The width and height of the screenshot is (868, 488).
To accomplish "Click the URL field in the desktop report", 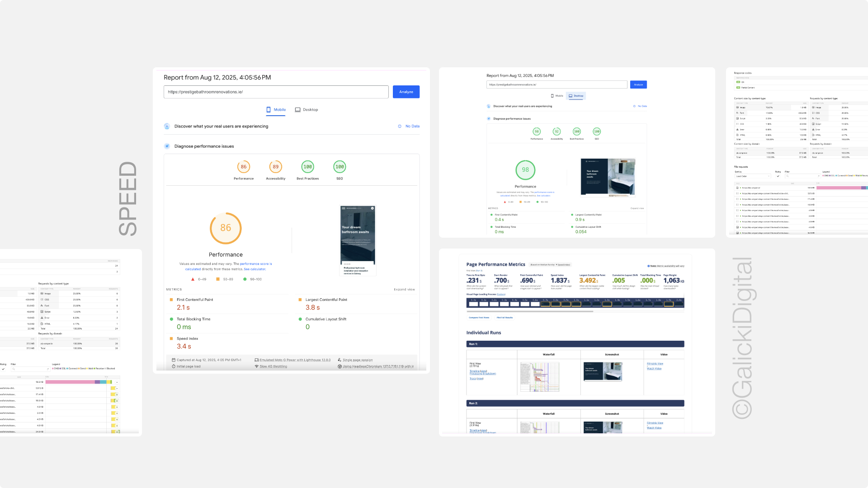I will pyautogui.click(x=557, y=84).
